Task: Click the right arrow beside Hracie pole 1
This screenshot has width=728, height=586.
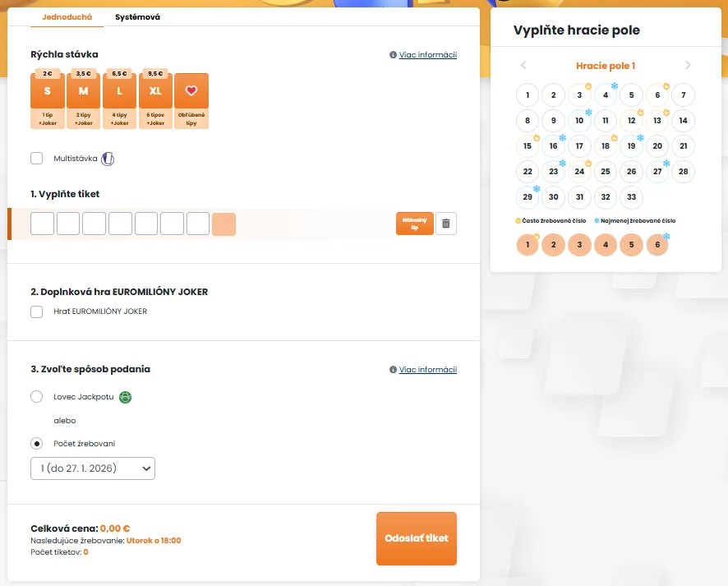Action: [689, 65]
